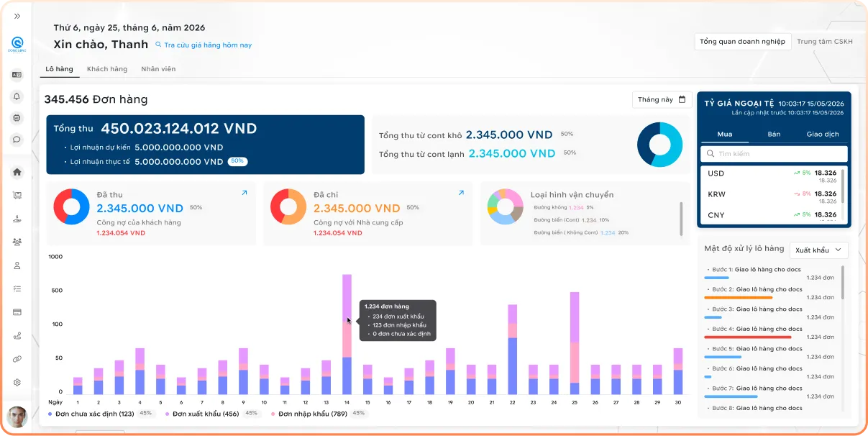
Task: Expand the sidebar with double-chevron icon
Action: [17, 16]
